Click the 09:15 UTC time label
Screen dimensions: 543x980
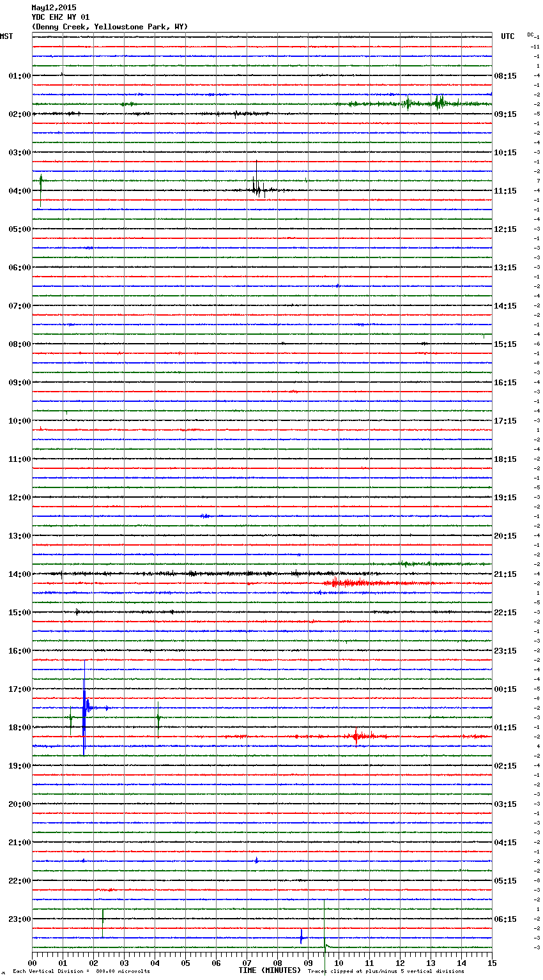coord(505,114)
